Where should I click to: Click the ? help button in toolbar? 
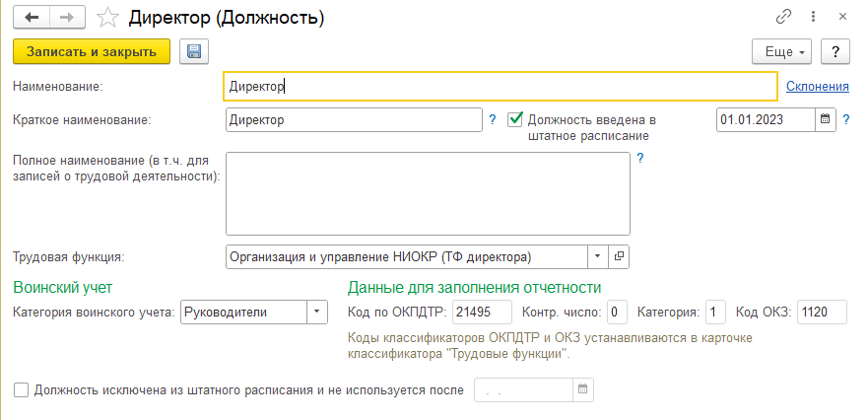(x=835, y=52)
